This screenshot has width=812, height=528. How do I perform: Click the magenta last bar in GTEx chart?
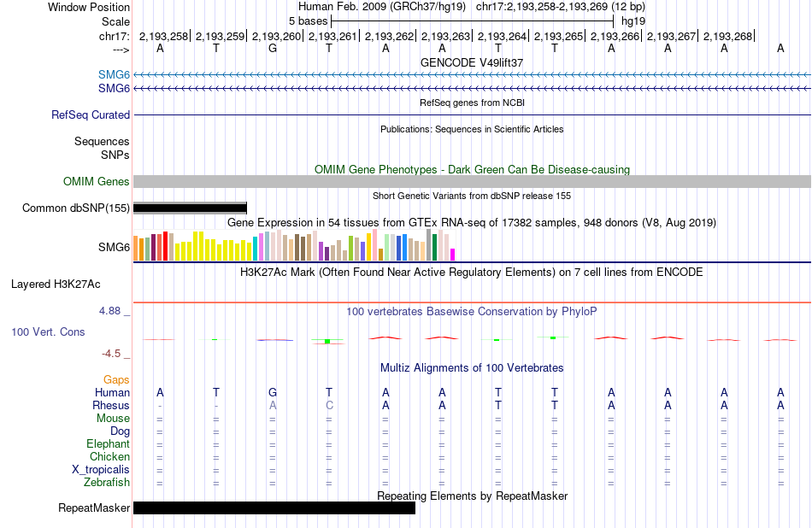click(452, 254)
